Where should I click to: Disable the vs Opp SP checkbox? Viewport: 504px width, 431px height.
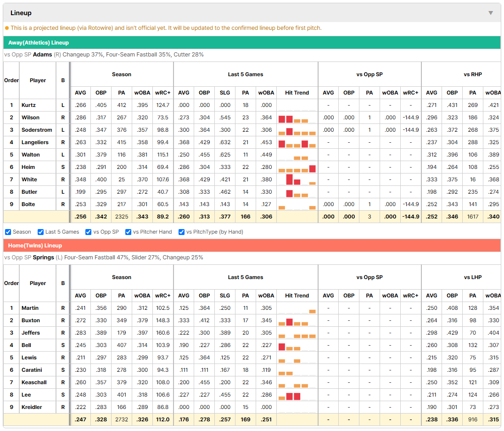click(x=89, y=232)
